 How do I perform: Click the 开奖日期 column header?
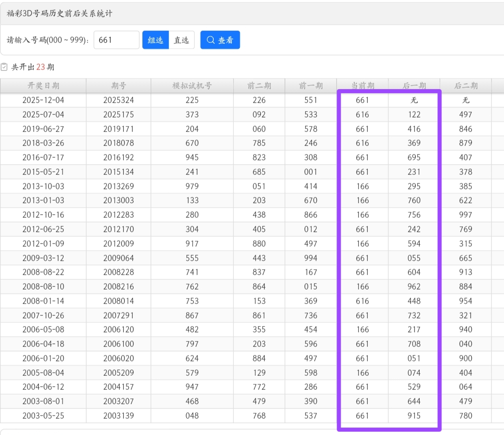[x=43, y=86]
